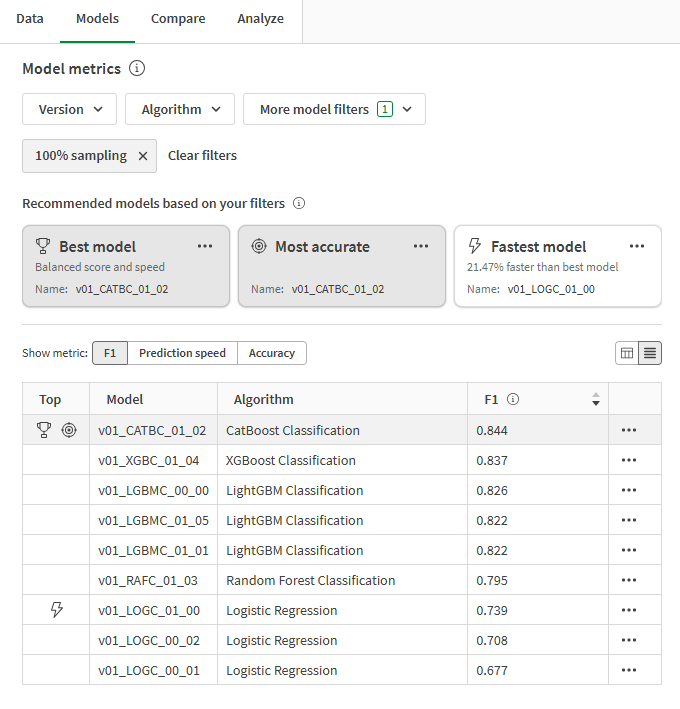The image size is (680, 709).
Task: Show the Accuracy metric
Action: (x=272, y=353)
